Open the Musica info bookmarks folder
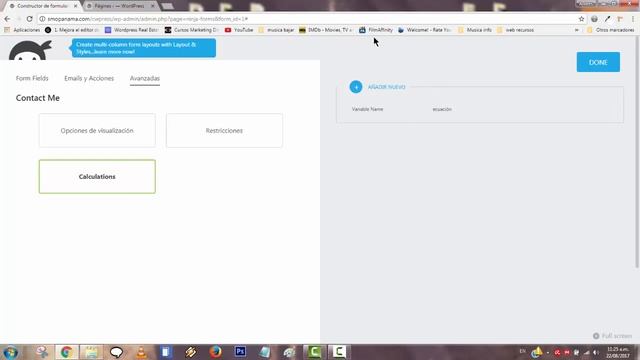640x360 pixels. (x=475, y=30)
